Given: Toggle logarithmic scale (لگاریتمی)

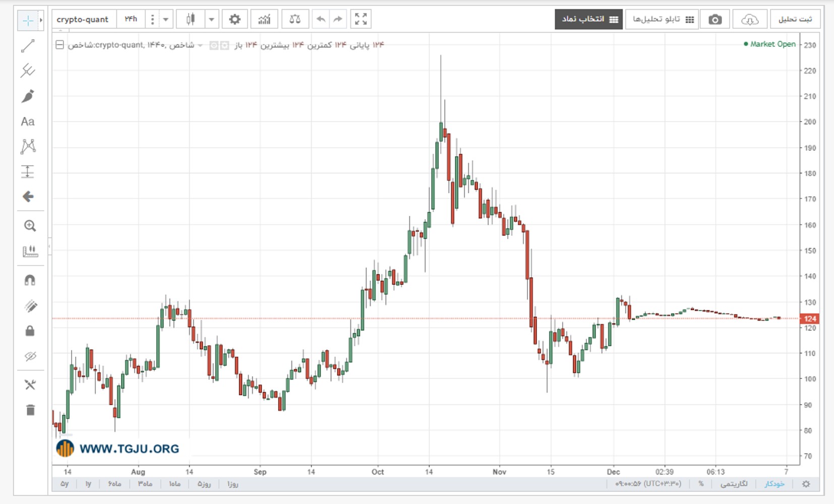Looking at the screenshot, I should 734,484.
